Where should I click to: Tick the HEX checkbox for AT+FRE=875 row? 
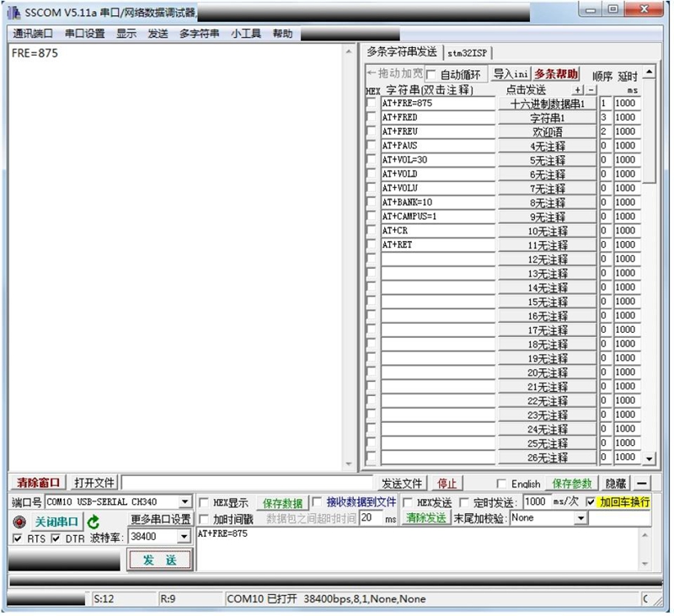click(372, 104)
